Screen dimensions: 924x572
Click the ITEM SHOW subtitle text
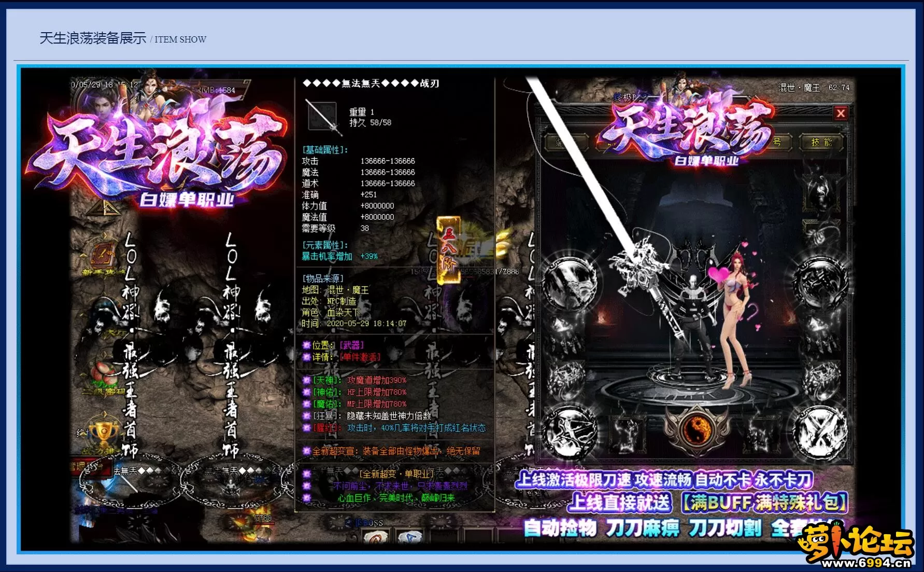coord(180,39)
